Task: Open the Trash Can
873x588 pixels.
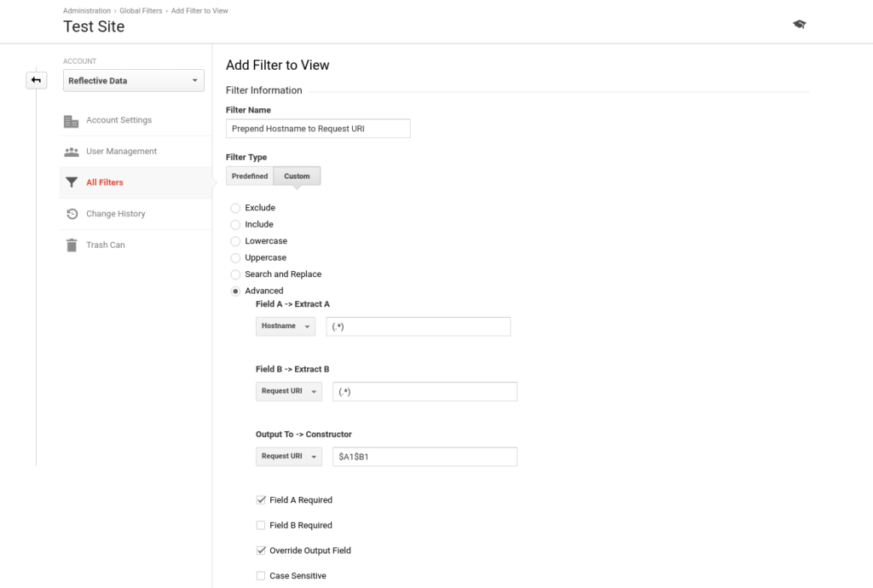Action: (x=72, y=245)
